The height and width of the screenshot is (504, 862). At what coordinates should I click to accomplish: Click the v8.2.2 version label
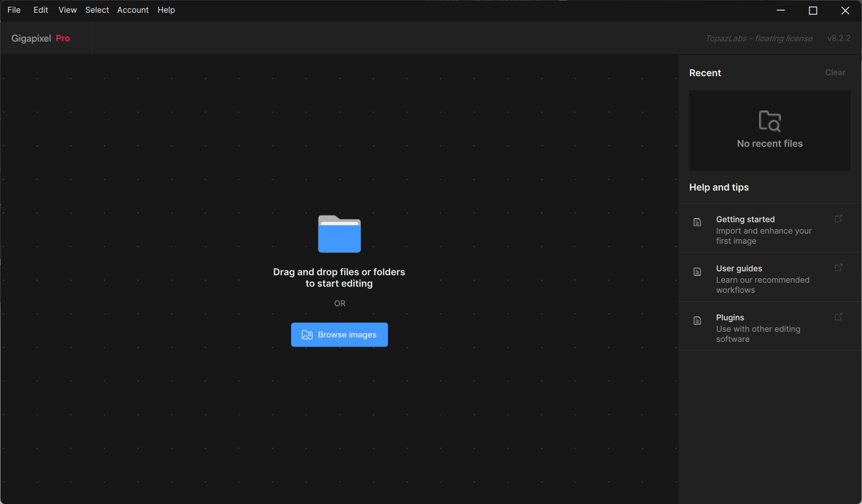click(838, 38)
